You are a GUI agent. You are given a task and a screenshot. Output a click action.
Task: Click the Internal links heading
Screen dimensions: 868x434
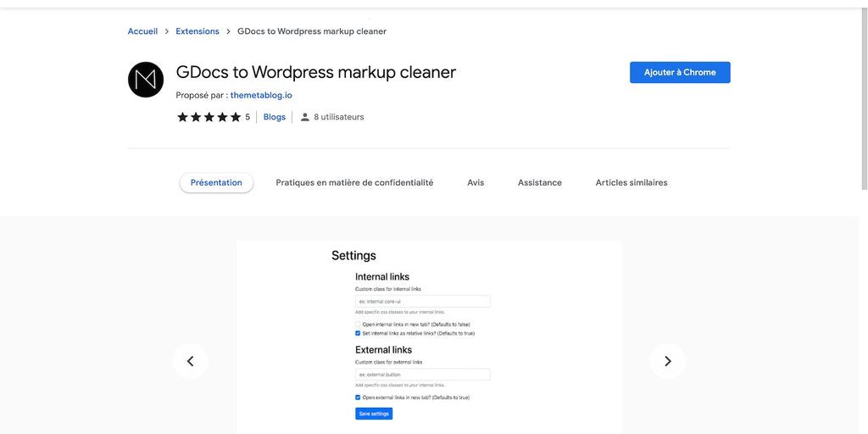tap(382, 276)
